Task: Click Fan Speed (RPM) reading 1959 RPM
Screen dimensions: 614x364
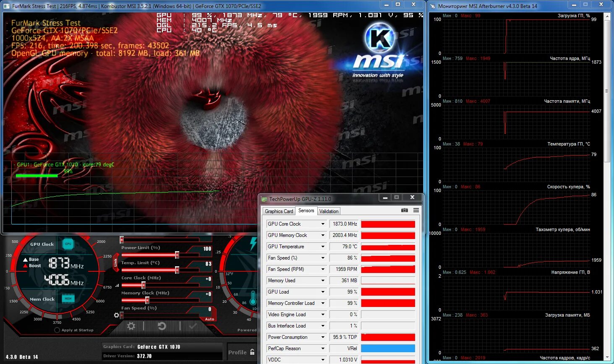Action: point(344,269)
